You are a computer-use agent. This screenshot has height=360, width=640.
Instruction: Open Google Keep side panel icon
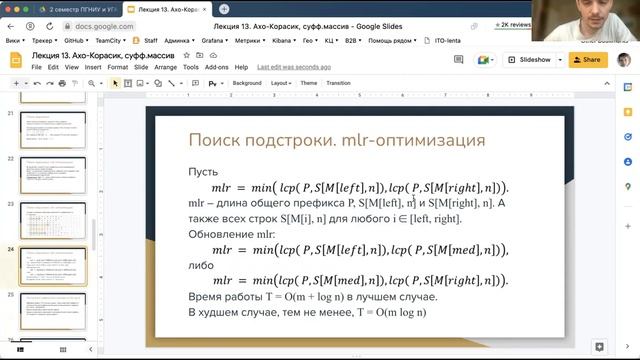pyautogui.click(x=628, y=112)
